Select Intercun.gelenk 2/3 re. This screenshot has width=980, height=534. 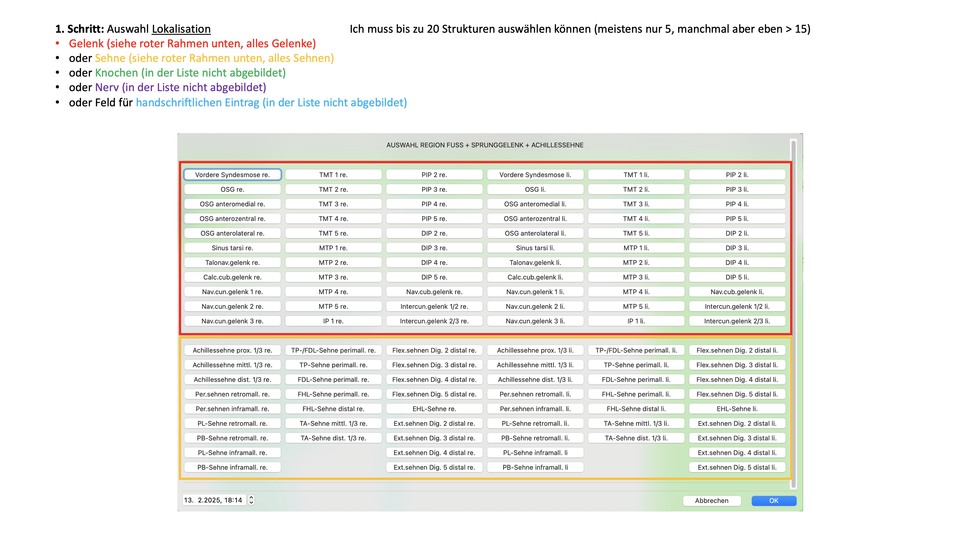(x=434, y=321)
